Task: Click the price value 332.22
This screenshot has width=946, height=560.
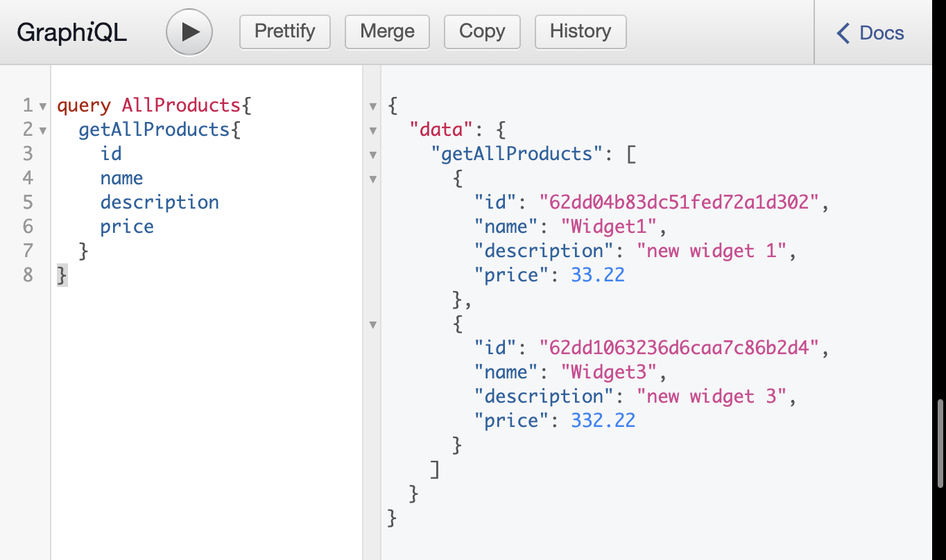Action: 603,421
